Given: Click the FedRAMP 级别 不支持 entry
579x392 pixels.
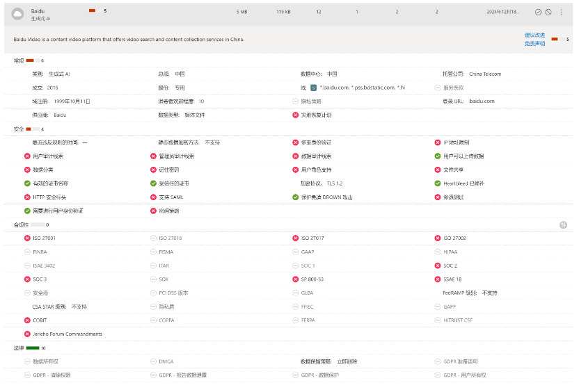Looking at the screenshot, I should pos(470,293).
